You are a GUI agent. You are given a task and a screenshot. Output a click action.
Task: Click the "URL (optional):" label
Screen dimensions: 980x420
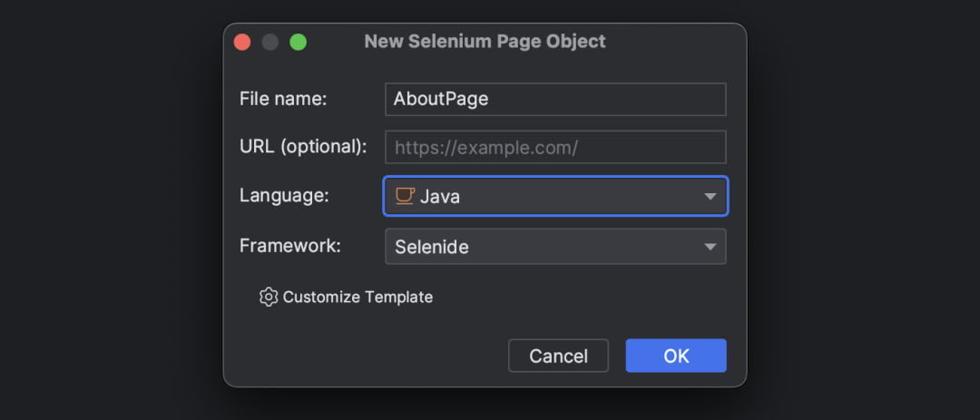click(303, 146)
